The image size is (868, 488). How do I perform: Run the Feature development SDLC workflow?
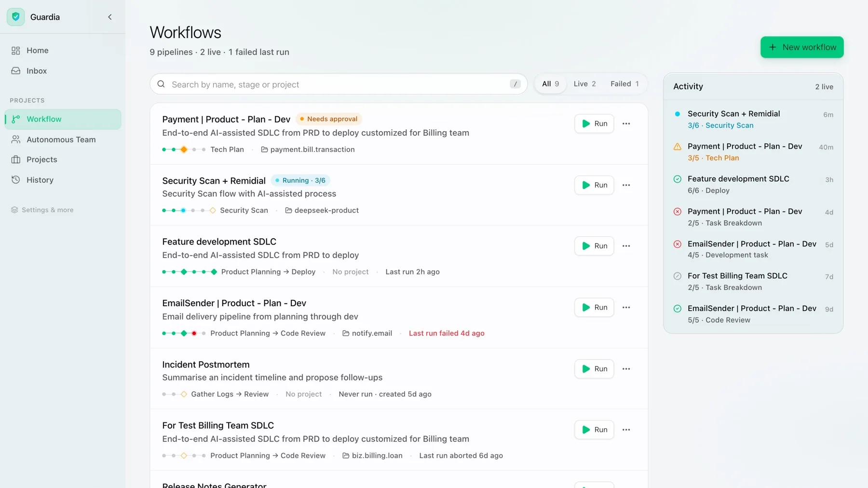coord(594,246)
